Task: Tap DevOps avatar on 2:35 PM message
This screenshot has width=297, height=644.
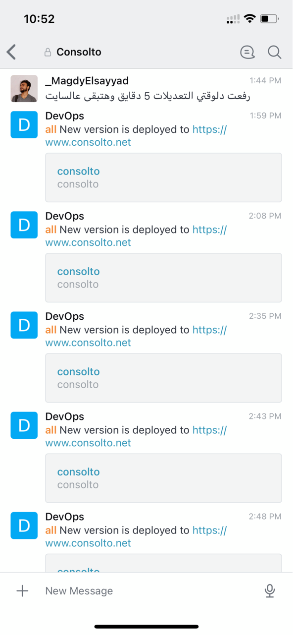Action: [24, 325]
